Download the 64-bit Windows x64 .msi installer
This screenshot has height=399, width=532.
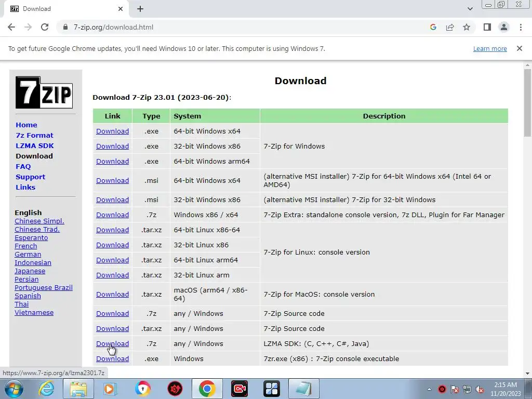[112, 180]
